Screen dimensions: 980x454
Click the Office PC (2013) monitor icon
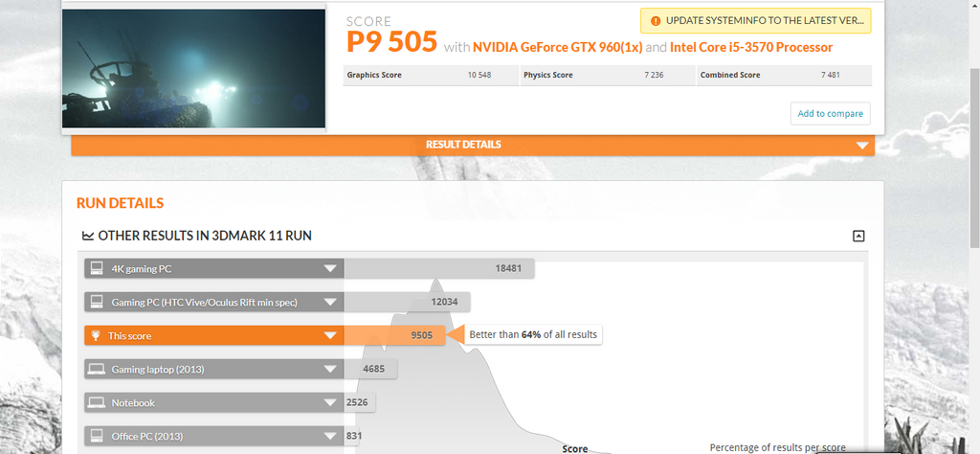click(x=97, y=436)
